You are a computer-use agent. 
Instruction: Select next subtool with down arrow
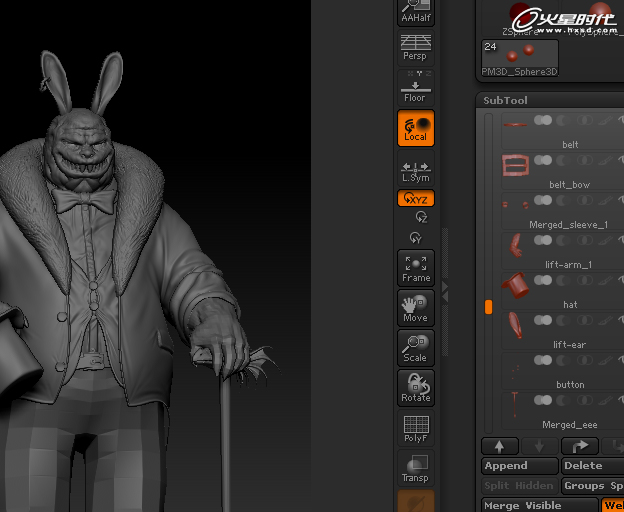pyautogui.click(x=539, y=446)
